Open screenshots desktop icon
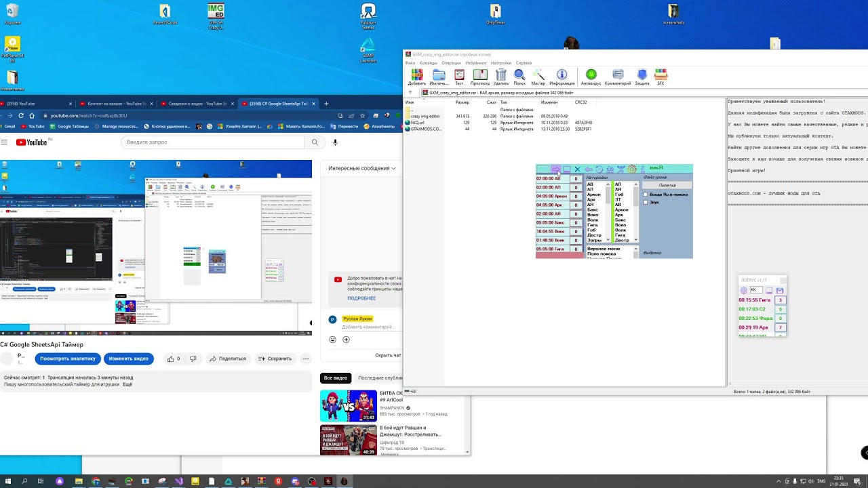 point(673,14)
